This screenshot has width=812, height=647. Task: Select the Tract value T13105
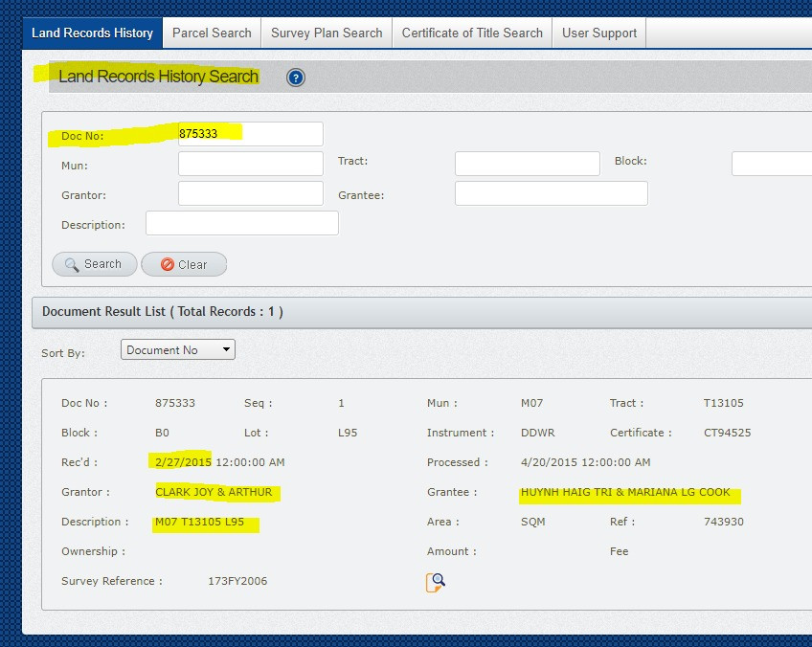(724, 403)
